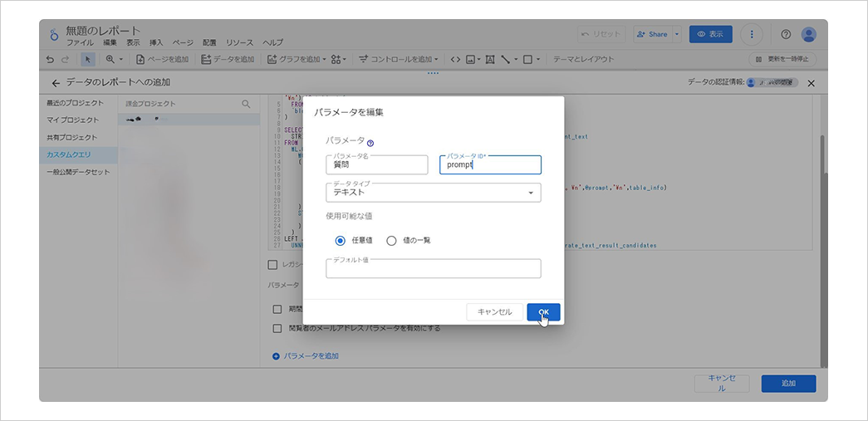The height and width of the screenshot is (421, 868).
Task: Click the パラメータ名 input field
Action: point(377,165)
